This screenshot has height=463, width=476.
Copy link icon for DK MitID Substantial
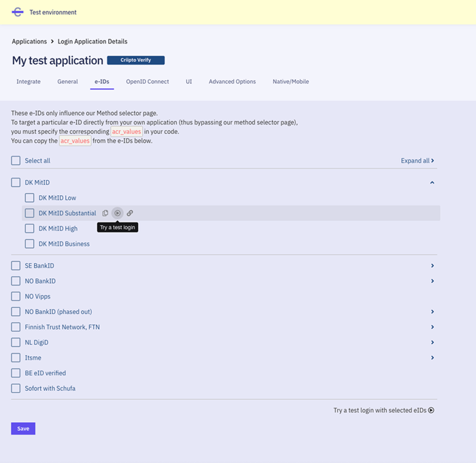[130, 213]
